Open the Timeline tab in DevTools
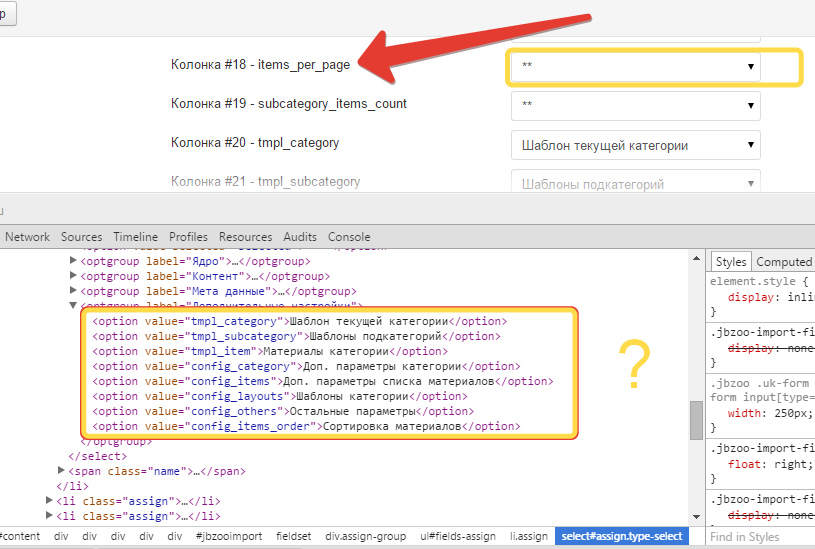The image size is (815, 549). pos(135,237)
